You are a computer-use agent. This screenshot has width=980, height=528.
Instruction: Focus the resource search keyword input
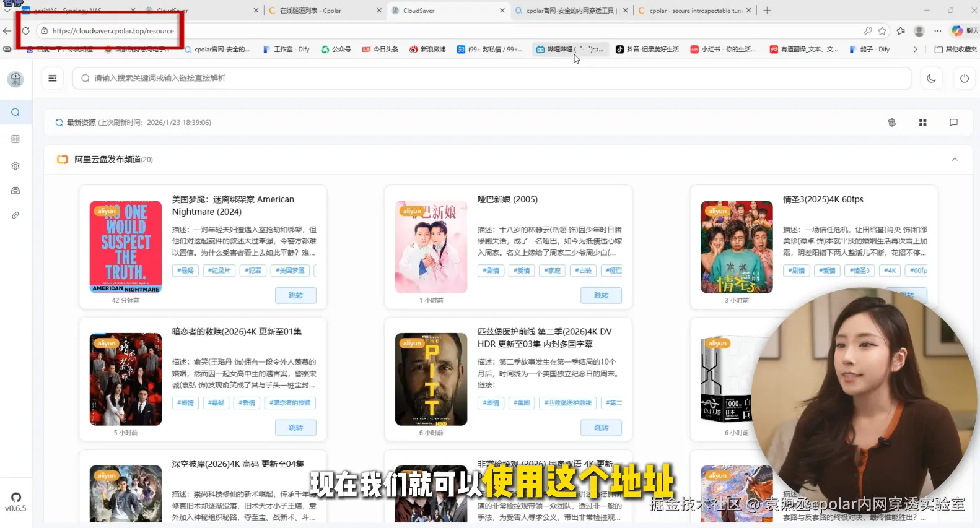point(492,78)
